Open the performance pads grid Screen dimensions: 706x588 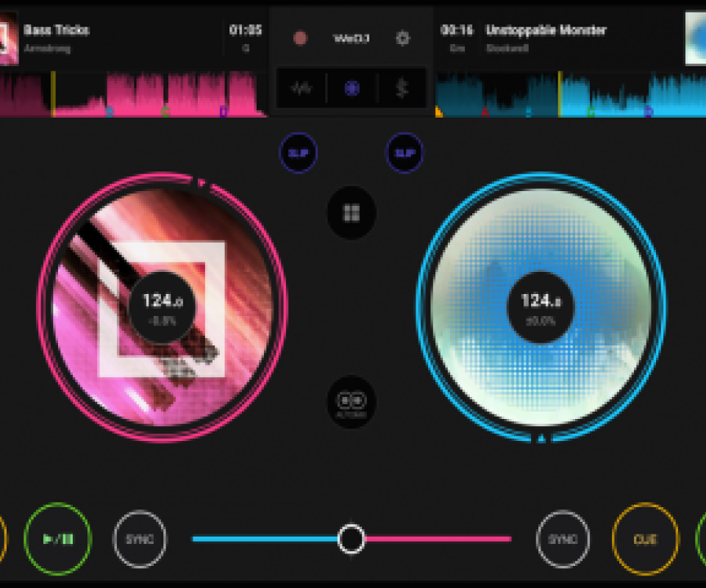[352, 213]
